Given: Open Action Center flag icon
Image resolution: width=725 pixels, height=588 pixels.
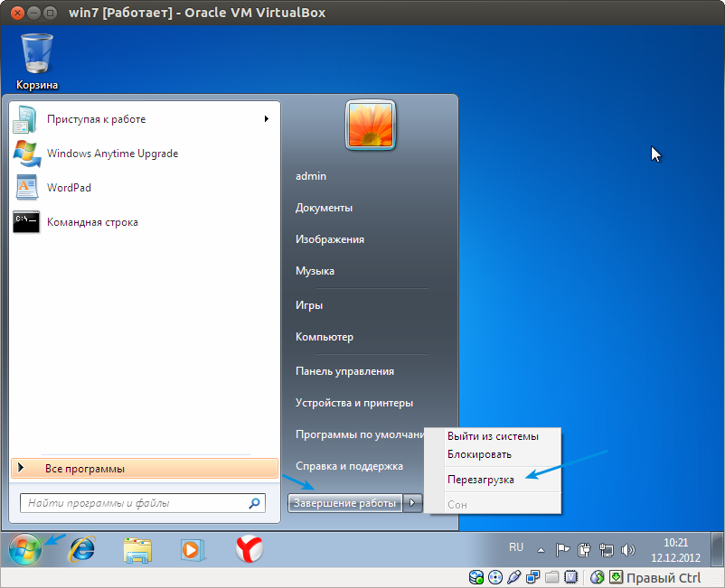Looking at the screenshot, I should [562, 550].
